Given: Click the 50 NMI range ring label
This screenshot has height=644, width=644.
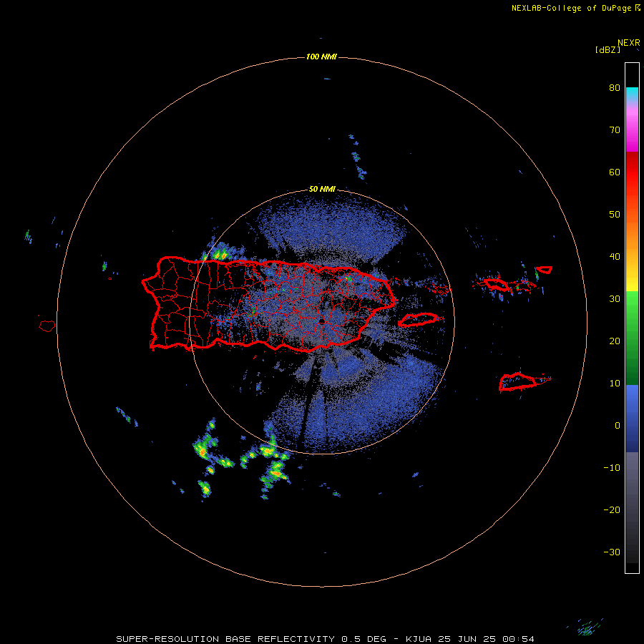Looking at the screenshot, I should (x=322, y=189).
